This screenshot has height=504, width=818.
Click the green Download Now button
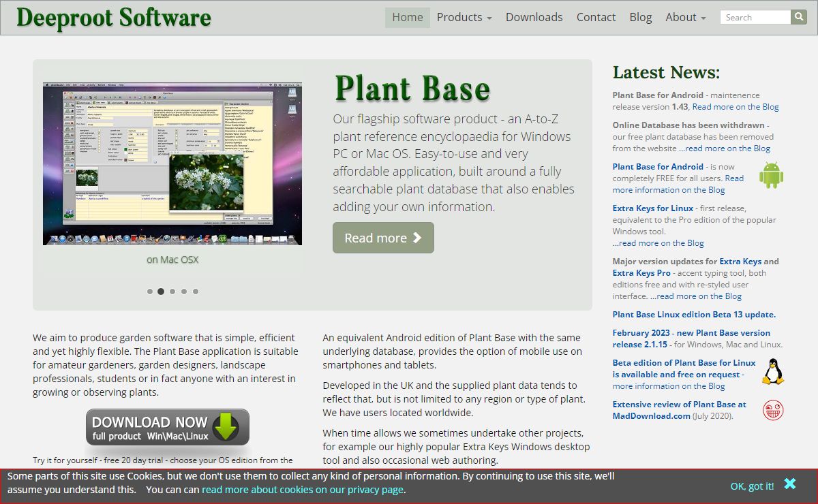(x=168, y=427)
